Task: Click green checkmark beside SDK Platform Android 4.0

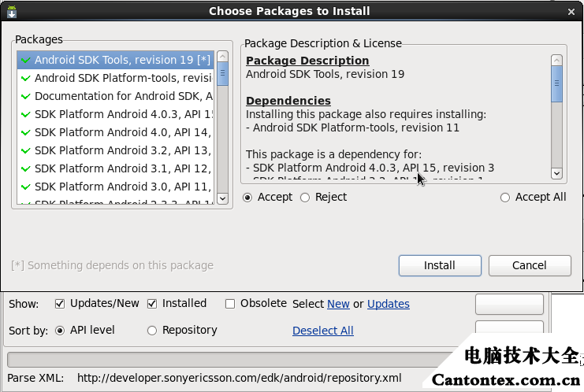Action: point(26,132)
